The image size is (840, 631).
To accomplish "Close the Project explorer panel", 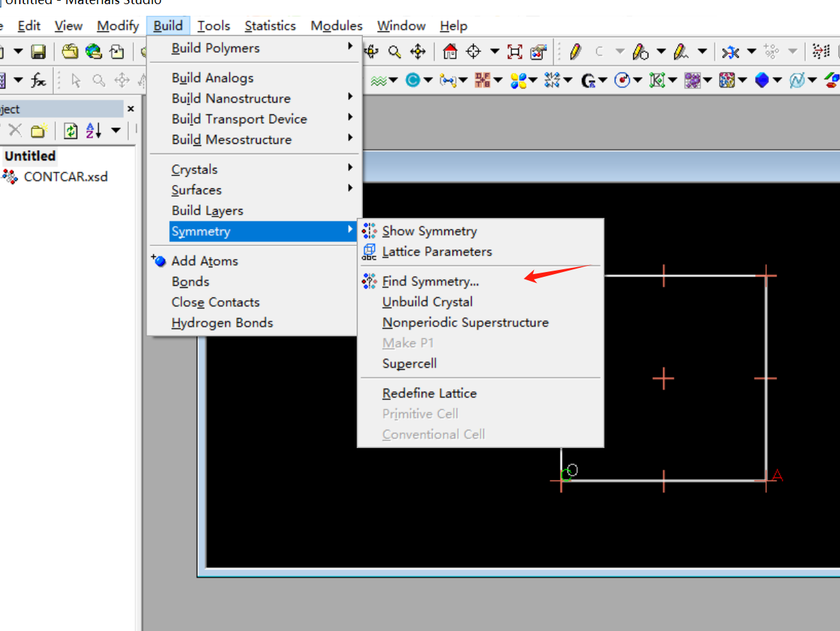I will click(x=131, y=109).
